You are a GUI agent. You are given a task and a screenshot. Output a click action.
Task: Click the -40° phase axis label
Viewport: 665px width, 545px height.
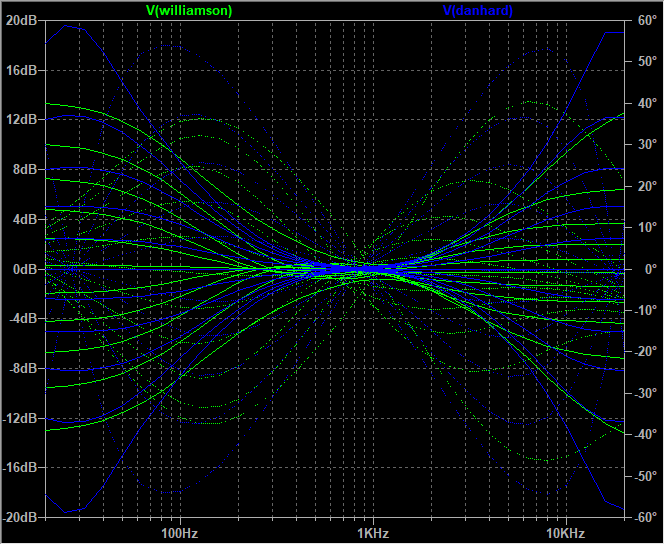pos(645,435)
